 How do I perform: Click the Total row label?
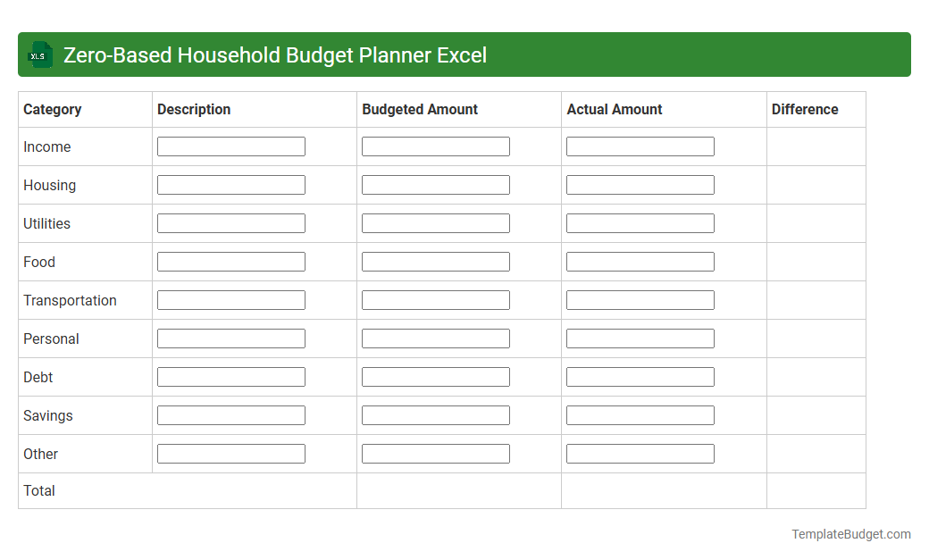coord(38,490)
